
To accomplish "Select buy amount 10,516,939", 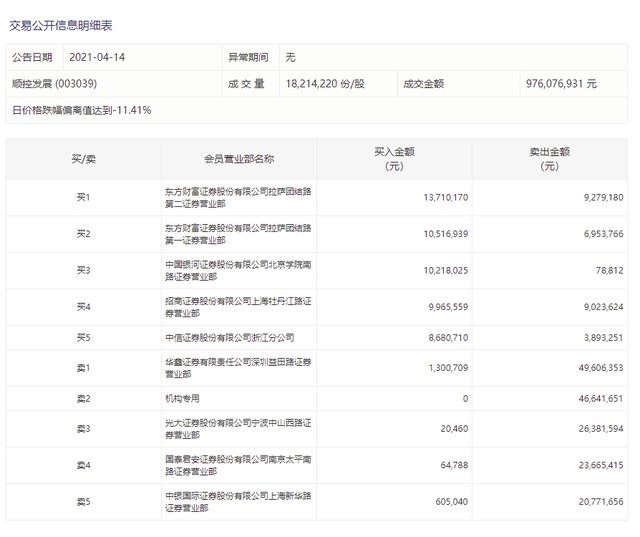I will pyautogui.click(x=445, y=234).
